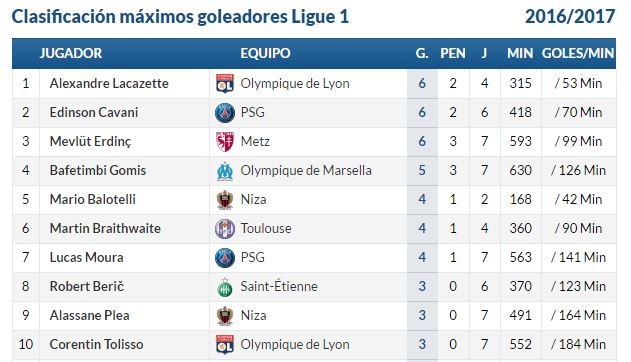
Task: Click Niza crest in Balotelli's row
Action: 225,200
